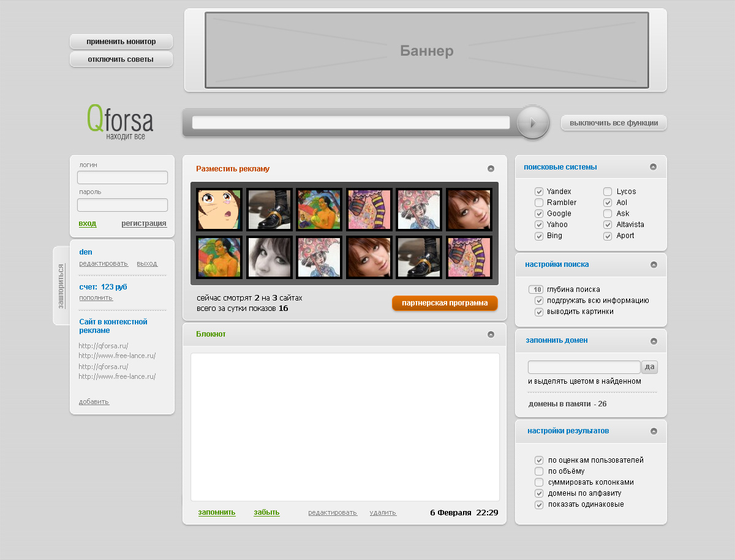Screen dimensions: 735x560
Task: Open the регистрация link
Action: pos(144,223)
